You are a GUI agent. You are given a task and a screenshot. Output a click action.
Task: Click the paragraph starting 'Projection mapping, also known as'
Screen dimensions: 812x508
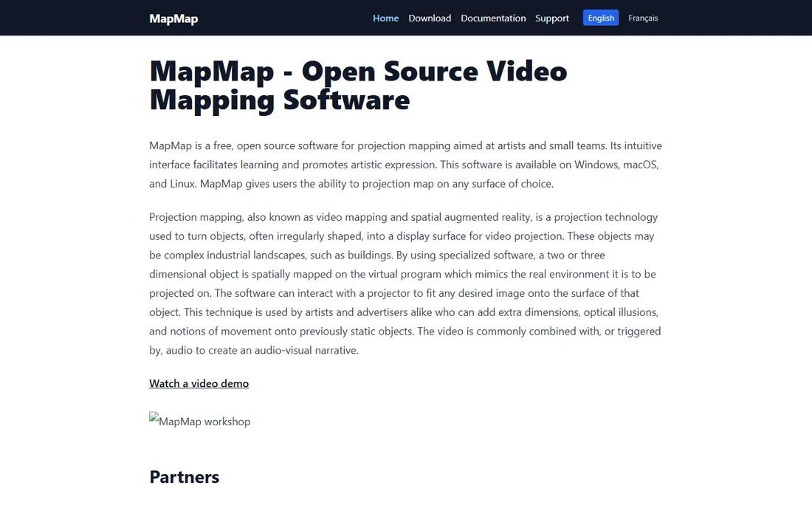tap(406, 284)
